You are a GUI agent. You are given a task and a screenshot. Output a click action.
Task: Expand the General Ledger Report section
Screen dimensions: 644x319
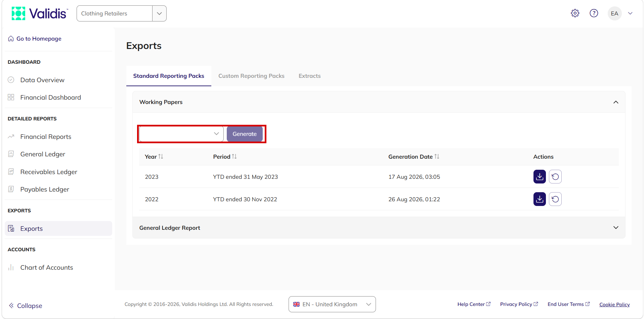tap(616, 228)
